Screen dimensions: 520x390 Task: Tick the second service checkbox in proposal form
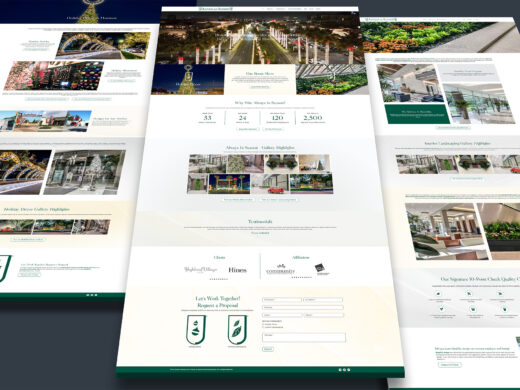pyautogui.click(x=263, y=327)
